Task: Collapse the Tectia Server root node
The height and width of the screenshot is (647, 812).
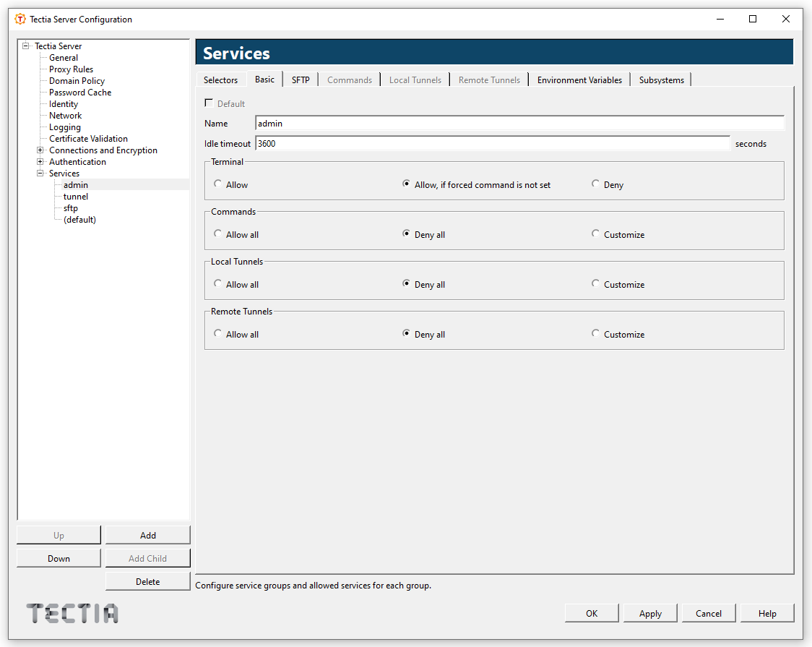Action: 25,46
